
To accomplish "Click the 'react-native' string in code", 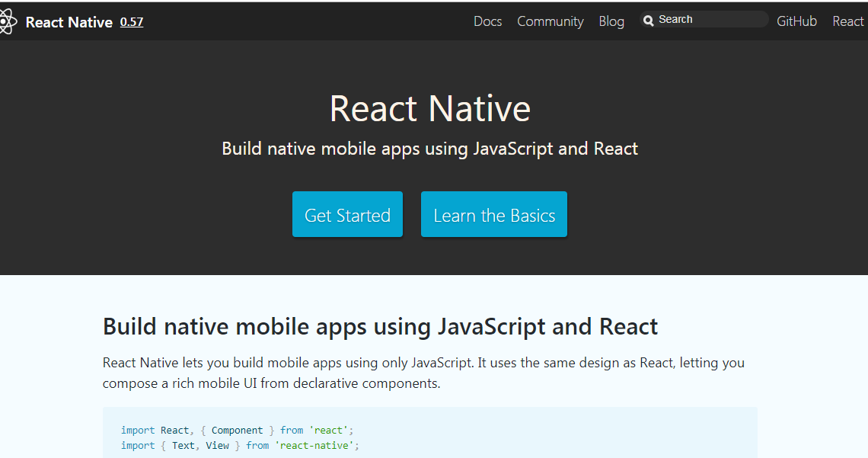I will coord(314,445).
